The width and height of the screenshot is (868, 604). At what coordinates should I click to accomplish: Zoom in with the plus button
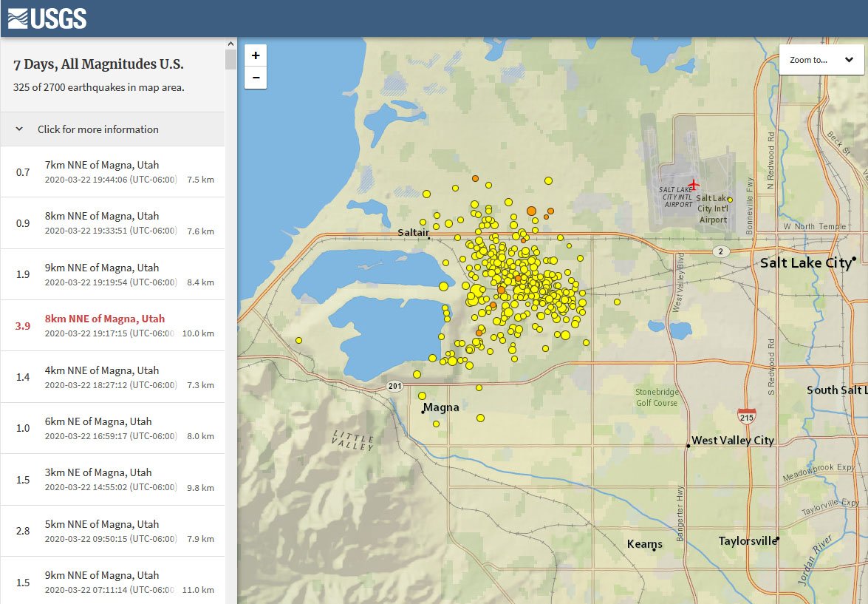tap(256, 55)
